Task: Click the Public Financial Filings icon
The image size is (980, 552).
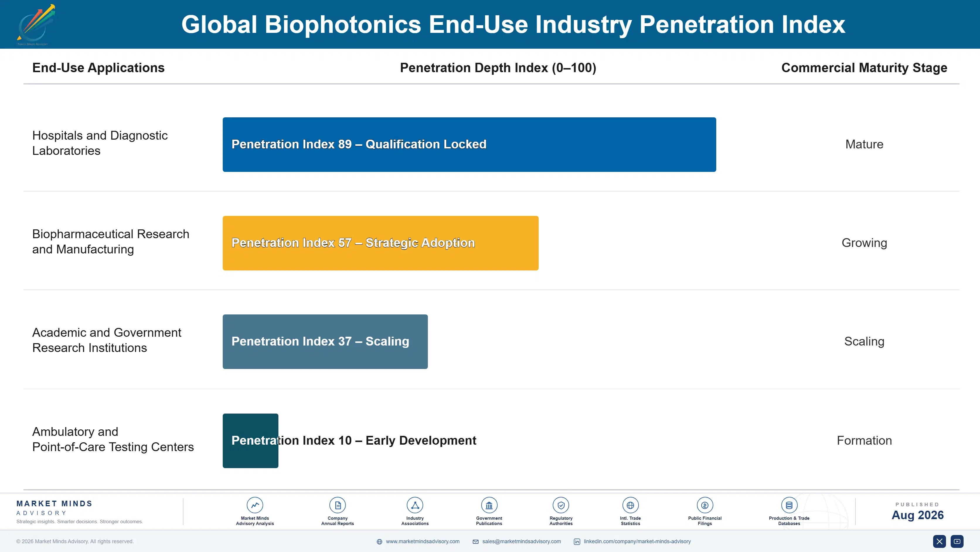Action: [x=705, y=505]
